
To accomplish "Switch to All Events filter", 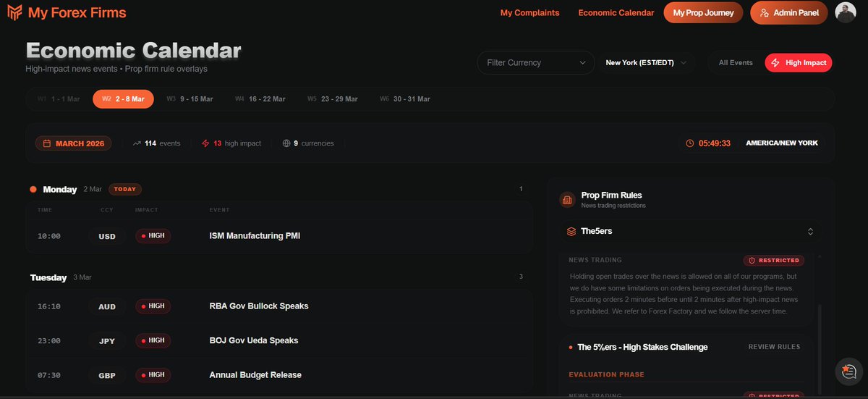I will [x=736, y=62].
